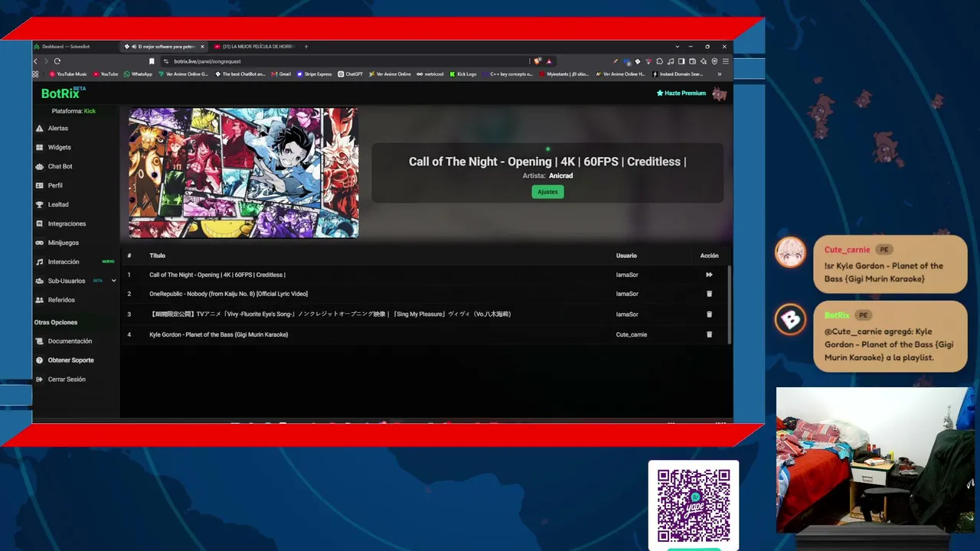This screenshot has height=551, width=980.
Task: Open the browser main hamburger menu
Action: (726, 61)
